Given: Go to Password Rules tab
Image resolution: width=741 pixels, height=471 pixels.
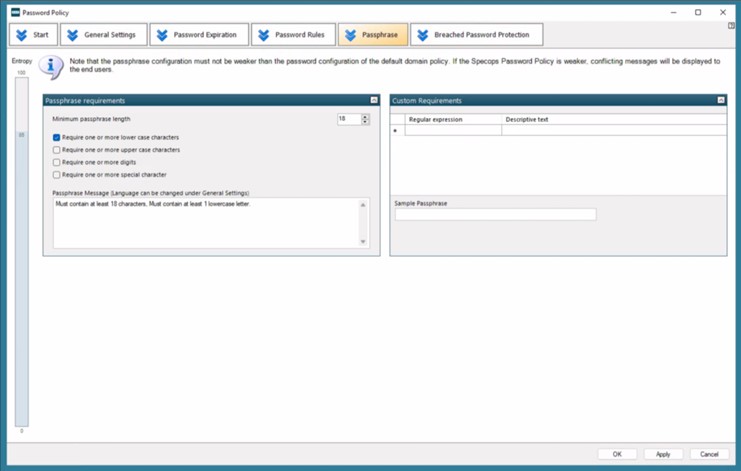Looking at the screenshot, I should [x=293, y=34].
